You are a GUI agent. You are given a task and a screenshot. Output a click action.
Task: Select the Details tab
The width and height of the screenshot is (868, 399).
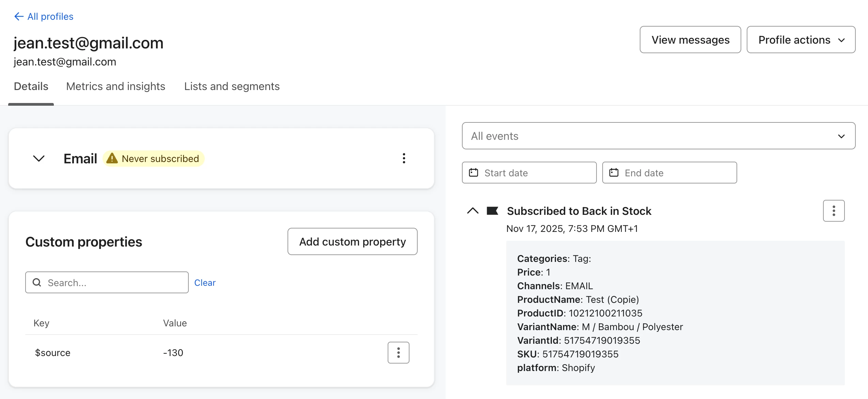tap(31, 86)
